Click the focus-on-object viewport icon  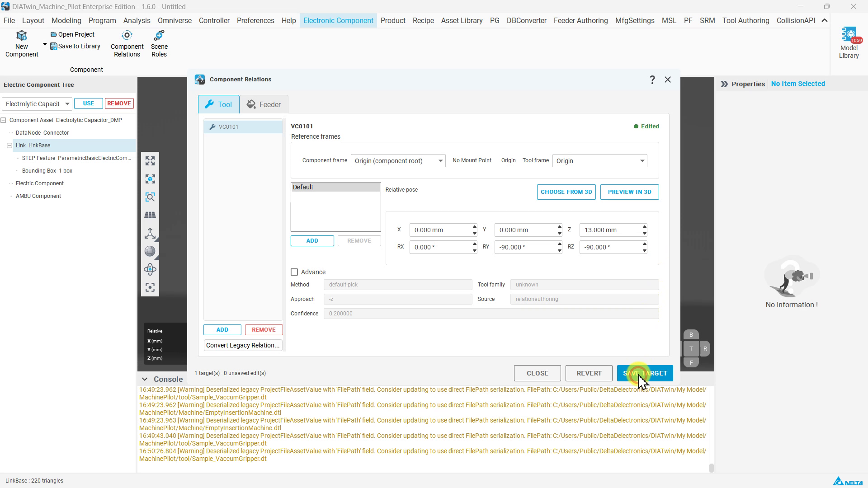point(150,179)
